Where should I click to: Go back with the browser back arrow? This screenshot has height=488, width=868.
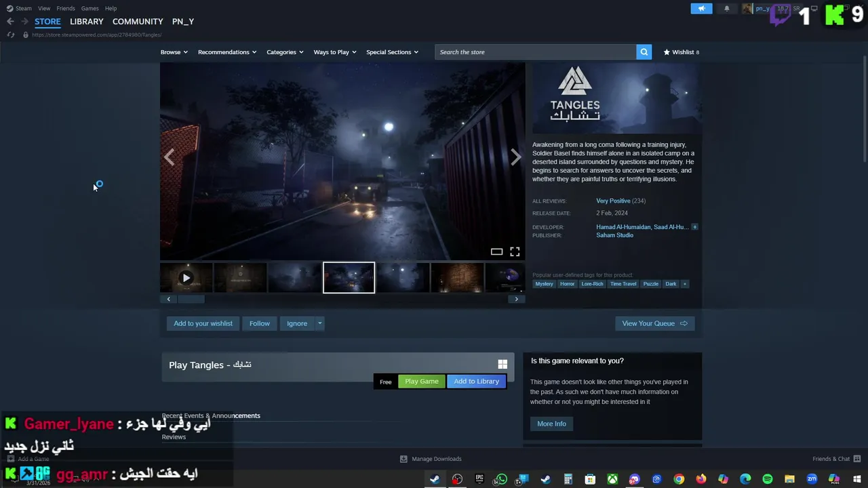10,21
